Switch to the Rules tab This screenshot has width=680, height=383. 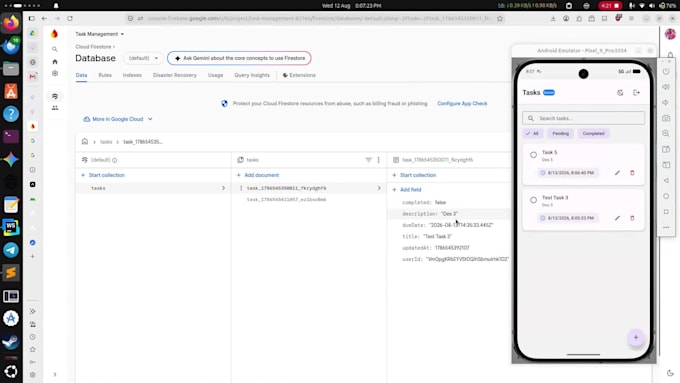105,75
